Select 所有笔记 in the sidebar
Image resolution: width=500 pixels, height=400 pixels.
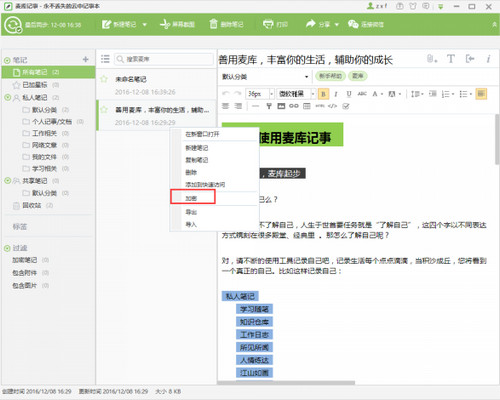point(48,72)
